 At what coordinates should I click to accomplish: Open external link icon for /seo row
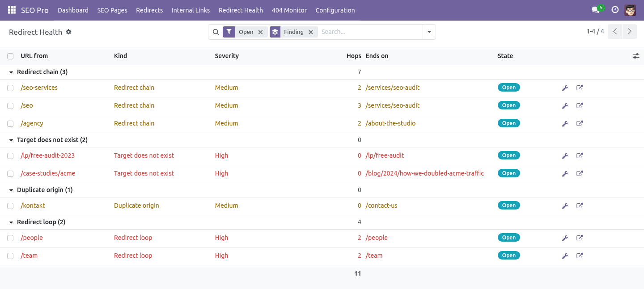coord(580,105)
